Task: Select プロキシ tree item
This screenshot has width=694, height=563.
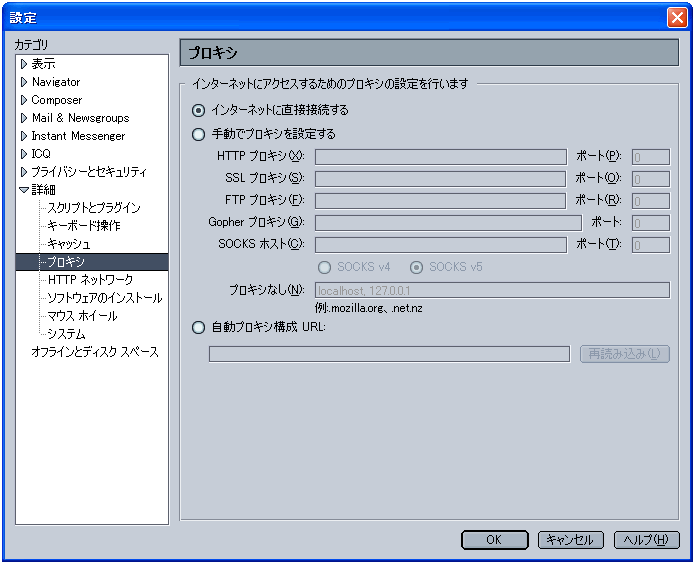Action: pyautogui.click(x=92, y=262)
